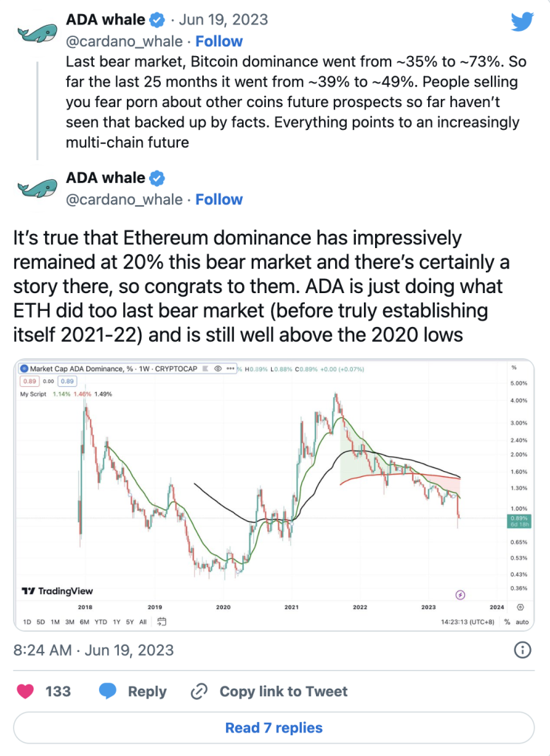Select the 1Y chart time range
Viewport: 550px width, 756px height.
tap(116, 622)
